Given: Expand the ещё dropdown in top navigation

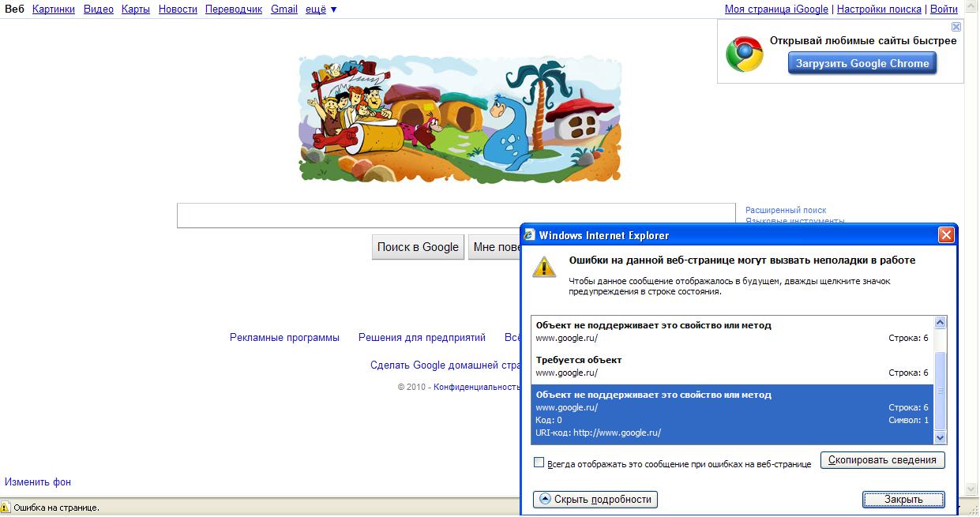Looking at the screenshot, I should coord(321,9).
